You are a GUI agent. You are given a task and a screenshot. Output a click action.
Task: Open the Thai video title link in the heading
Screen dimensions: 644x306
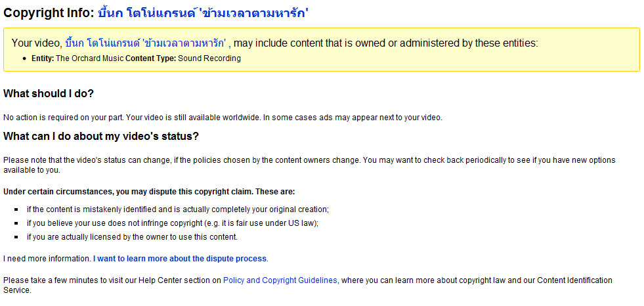[203, 12]
